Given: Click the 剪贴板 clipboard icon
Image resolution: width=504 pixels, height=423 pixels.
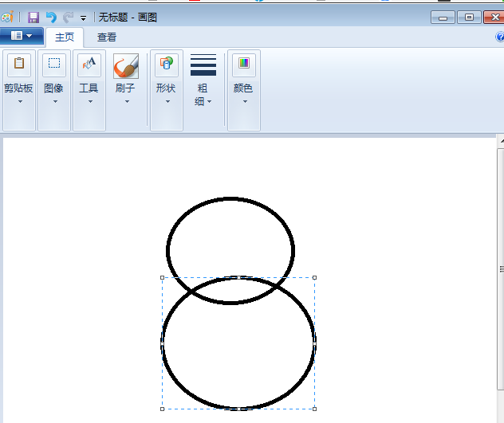Looking at the screenshot, I should tap(19, 64).
